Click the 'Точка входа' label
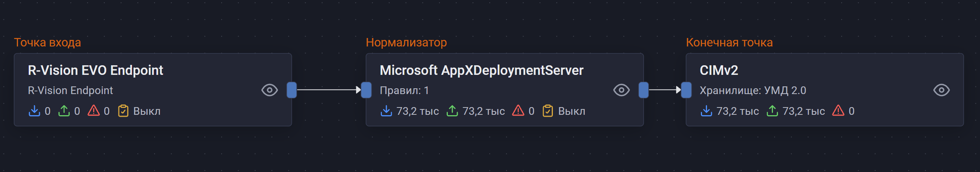 (48, 43)
